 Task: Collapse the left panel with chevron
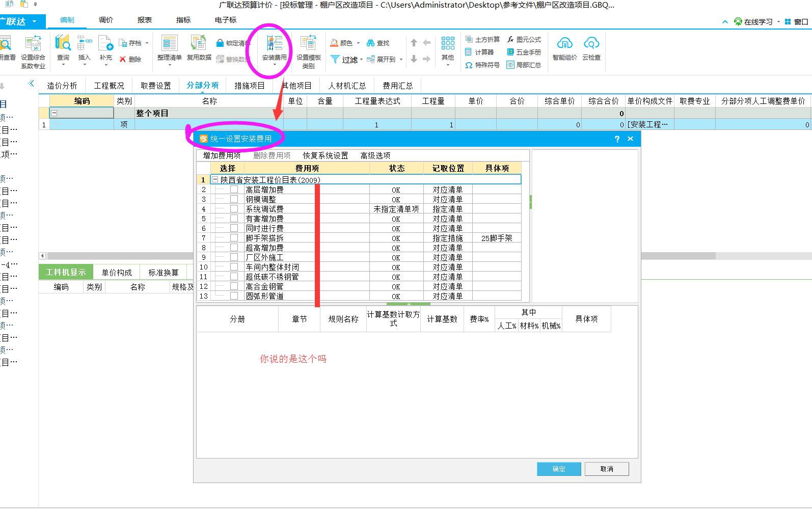[x=31, y=83]
